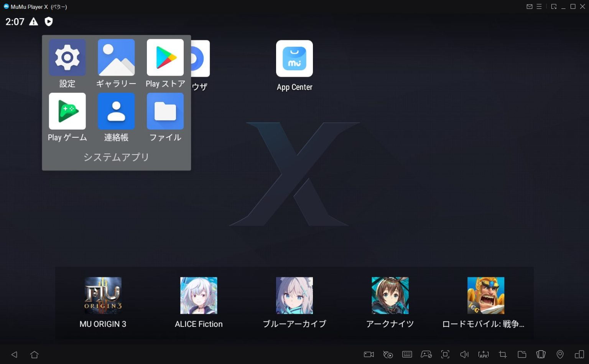Launch ブルーアーカイブ from the game shelf
589x364 pixels.
[x=294, y=295]
